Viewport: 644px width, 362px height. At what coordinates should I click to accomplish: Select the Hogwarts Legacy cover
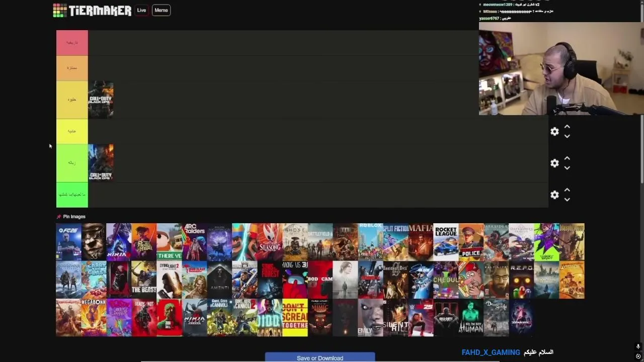(x=546, y=280)
